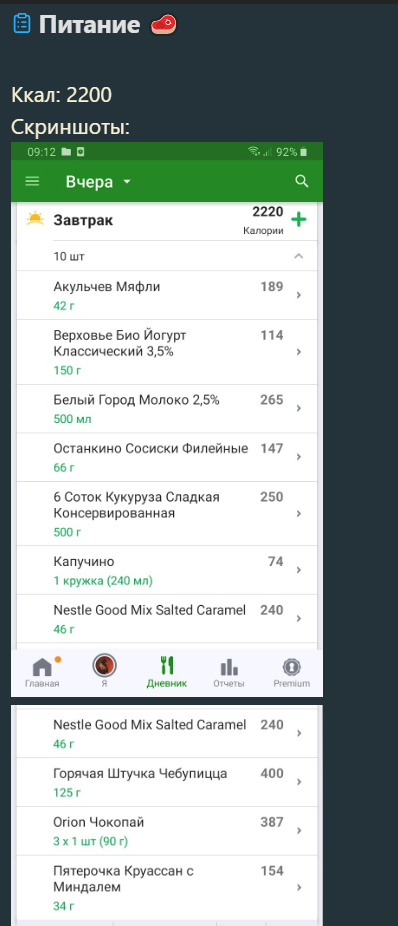Select the Капучино food entry
The image size is (398, 926).
click(167, 570)
